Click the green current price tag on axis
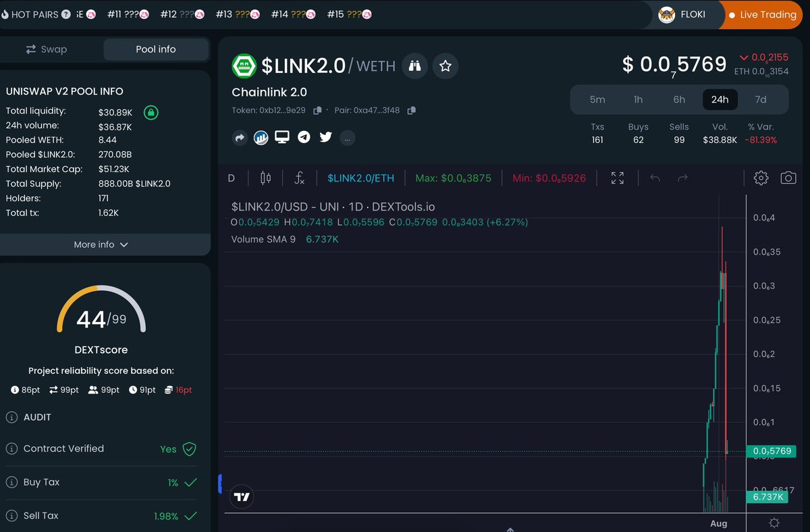810x532 pixels. (772, 451)
